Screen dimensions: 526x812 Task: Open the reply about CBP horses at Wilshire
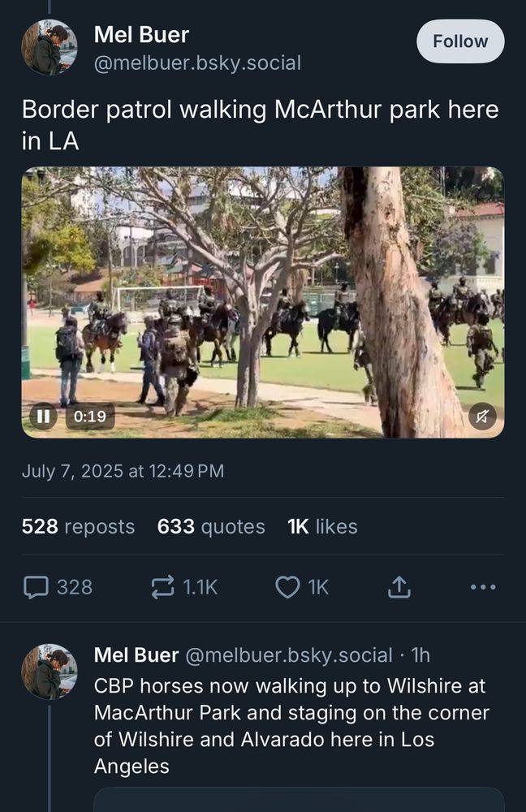click(x=291, y=726)
